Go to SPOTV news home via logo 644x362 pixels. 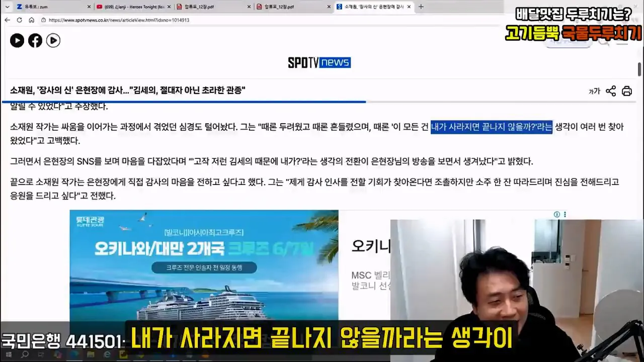319,62
